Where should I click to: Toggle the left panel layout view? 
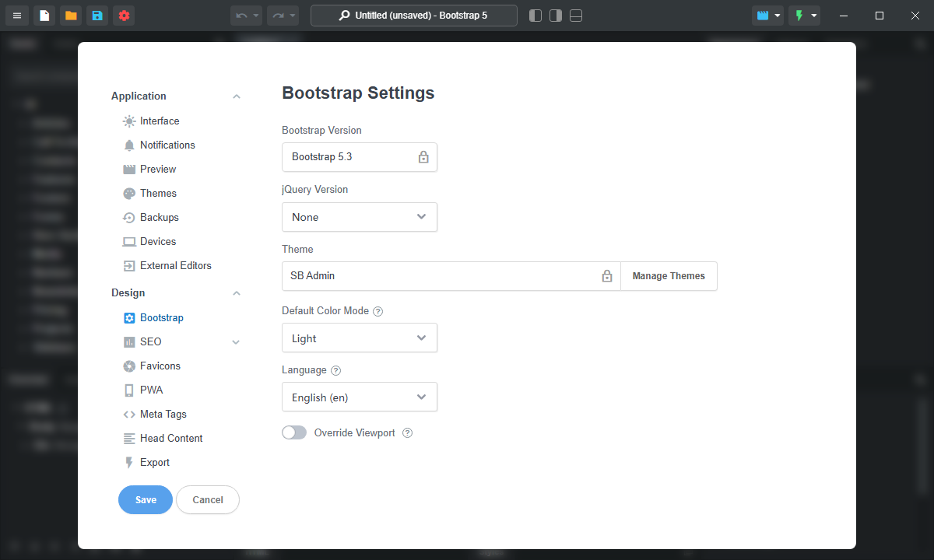pos(535,15)
